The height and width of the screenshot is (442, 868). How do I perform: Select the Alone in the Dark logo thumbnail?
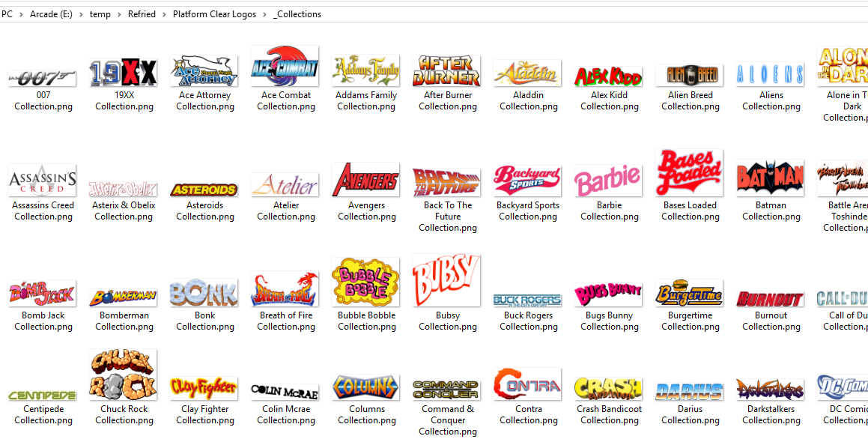pos(842,67)
